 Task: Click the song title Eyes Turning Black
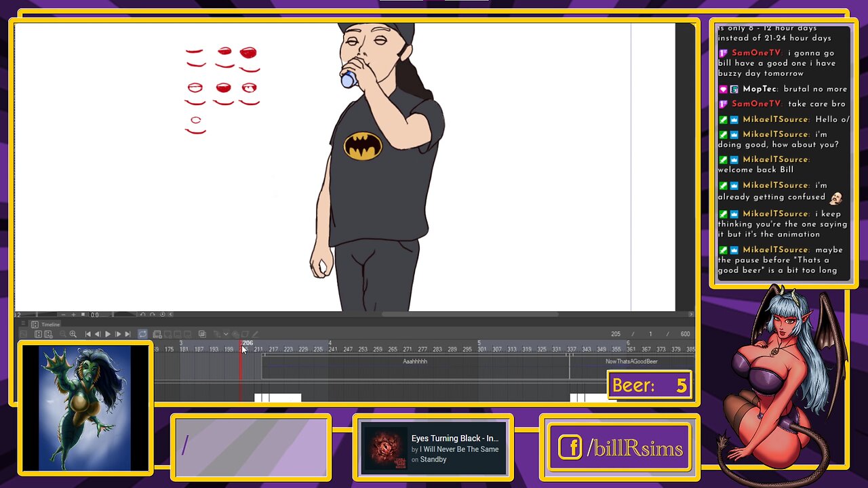point(455,439)
